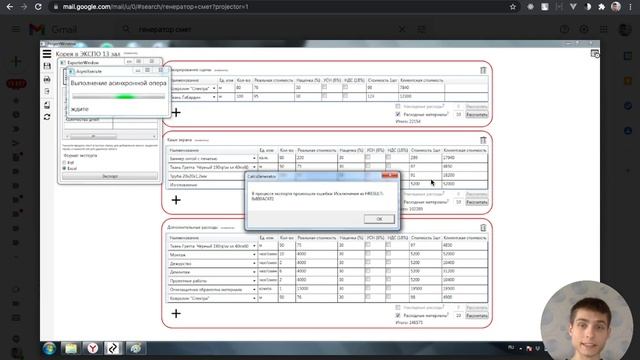Click Рассчитать beside Расходные материалы in Дополнительные расходы
This screenshot has width=640, height=360.
click(477, 316)
